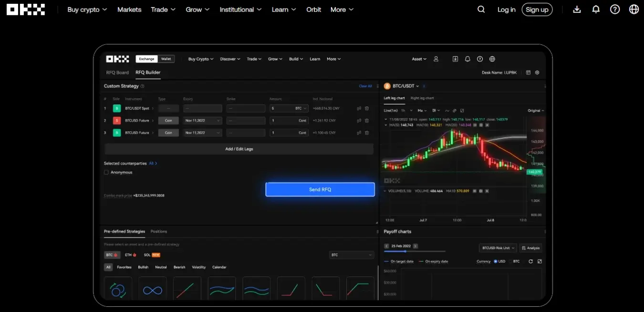Click the layout icon next to Desk Name

(x=528, y=73)
